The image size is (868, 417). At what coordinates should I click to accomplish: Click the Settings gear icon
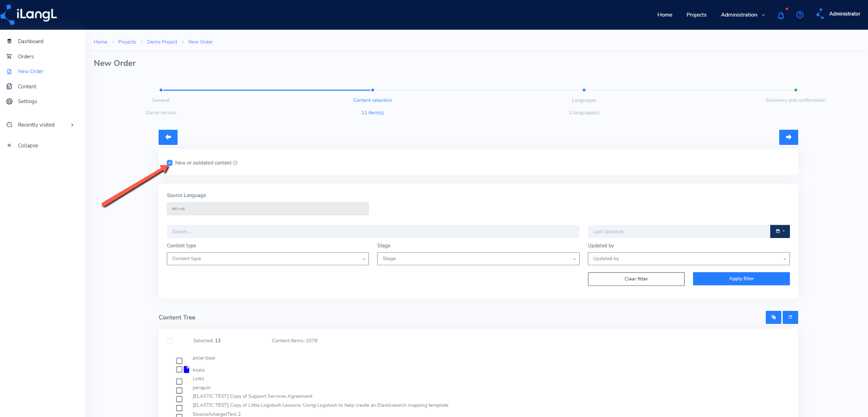pos(9,101)
